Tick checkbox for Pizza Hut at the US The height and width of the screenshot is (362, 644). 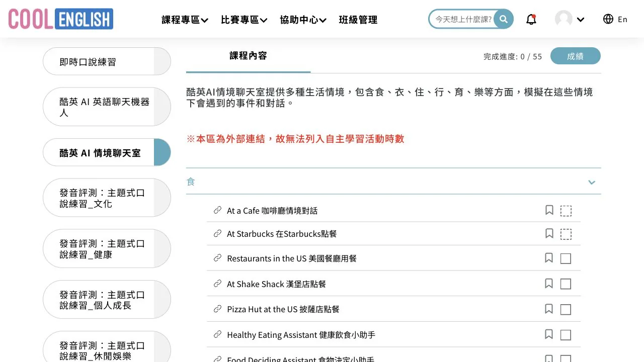point(566,309)
